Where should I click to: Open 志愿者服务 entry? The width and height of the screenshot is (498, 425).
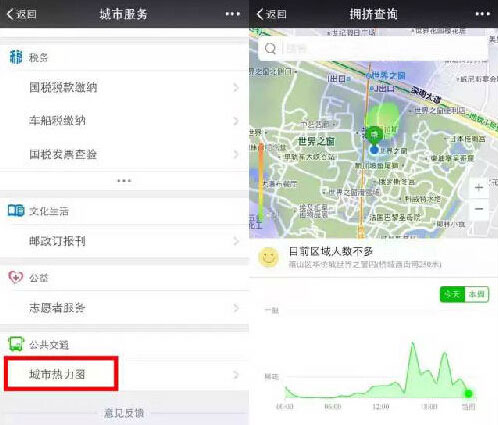124,308
